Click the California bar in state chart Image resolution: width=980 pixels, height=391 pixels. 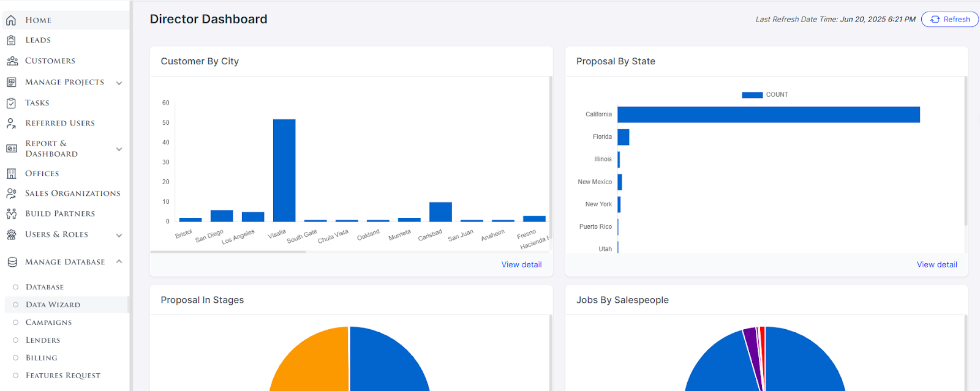click(769, 114)
